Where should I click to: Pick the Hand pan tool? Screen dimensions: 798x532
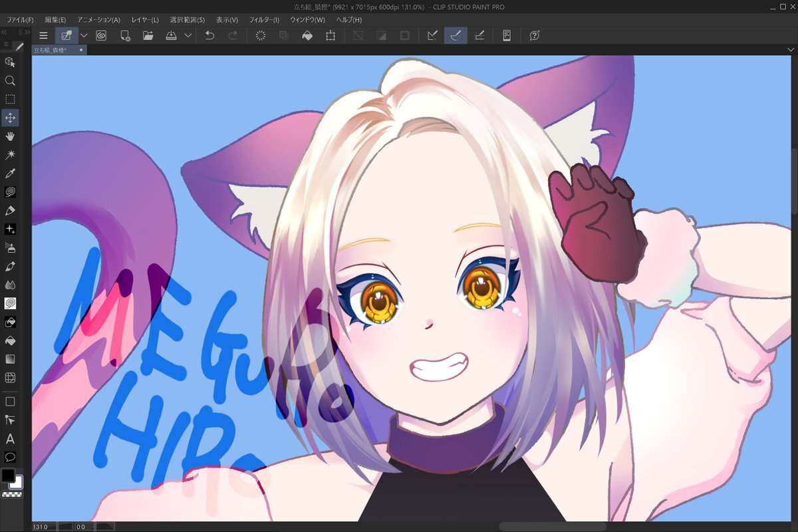10,136
